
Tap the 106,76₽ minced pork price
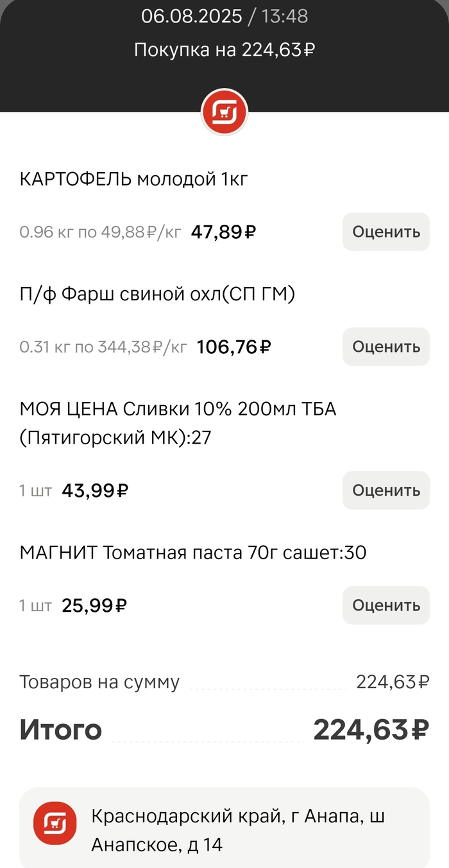233,347
